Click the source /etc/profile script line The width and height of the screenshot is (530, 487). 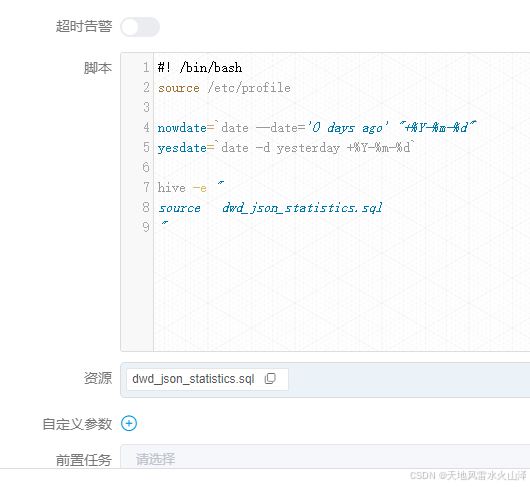(x=224, y=88)
